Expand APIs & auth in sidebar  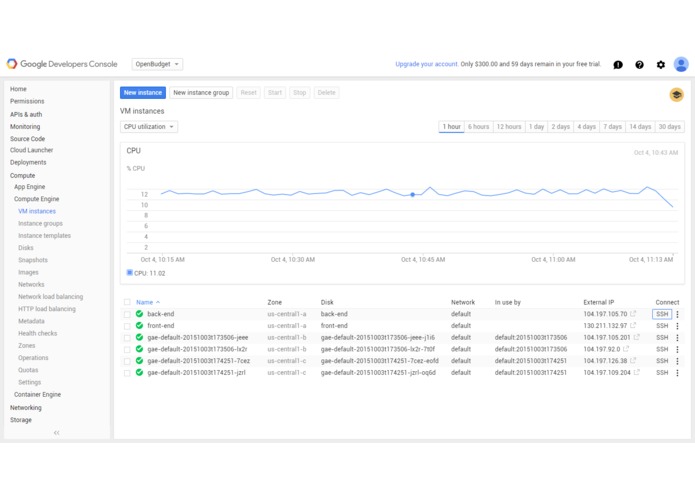click(x=26, y=114)
